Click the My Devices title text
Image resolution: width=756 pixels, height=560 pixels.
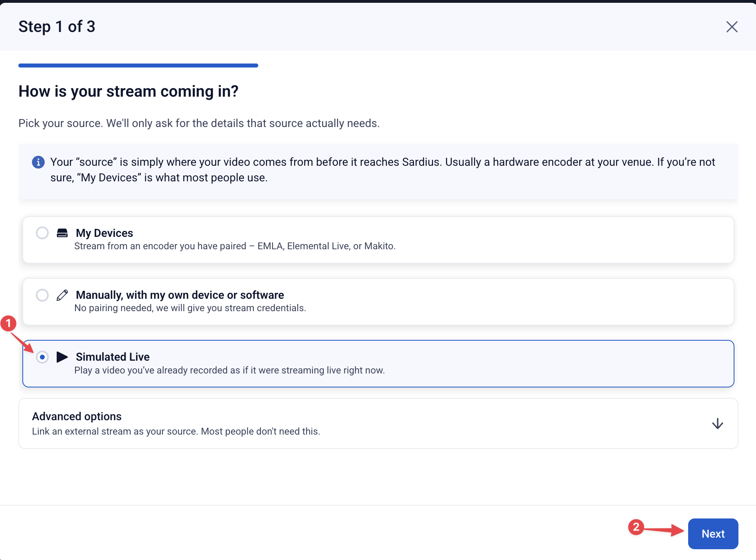pyautogui.click(x=105, y=233)
